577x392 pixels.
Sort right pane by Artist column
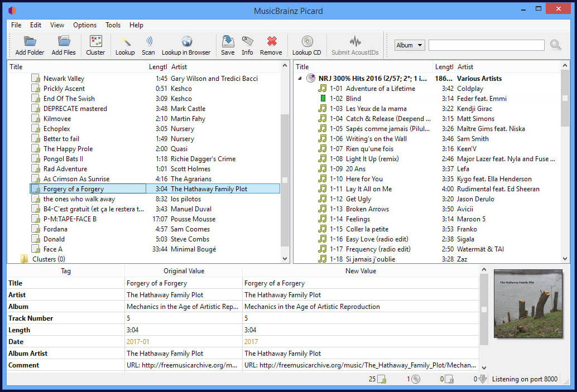pos(508,67)
